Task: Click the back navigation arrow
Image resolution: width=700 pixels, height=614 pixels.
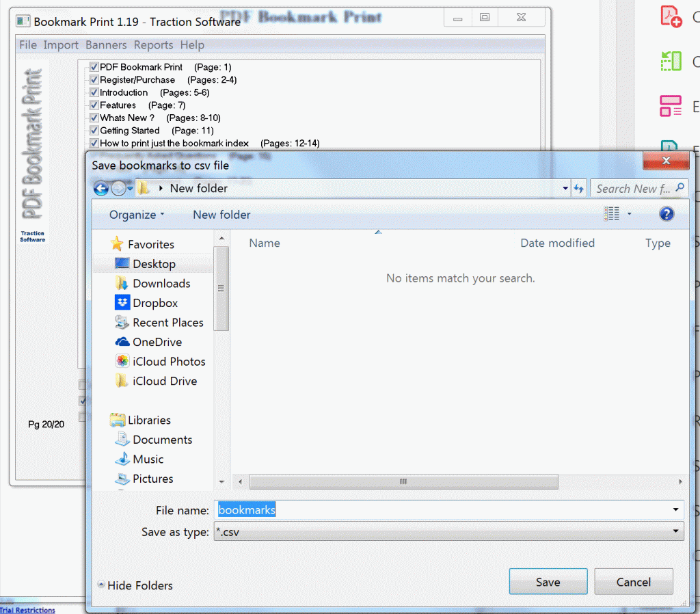Action: (101, 188)
